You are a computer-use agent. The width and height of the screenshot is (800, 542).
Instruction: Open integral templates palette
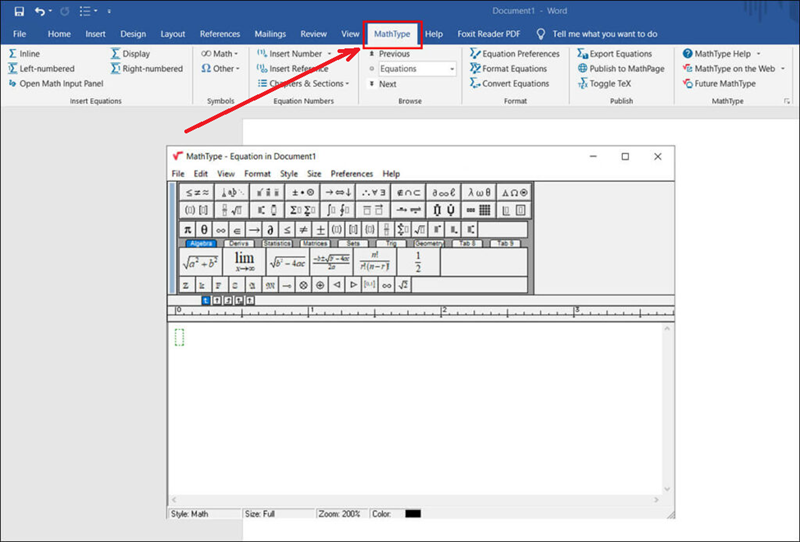[338, 210]
